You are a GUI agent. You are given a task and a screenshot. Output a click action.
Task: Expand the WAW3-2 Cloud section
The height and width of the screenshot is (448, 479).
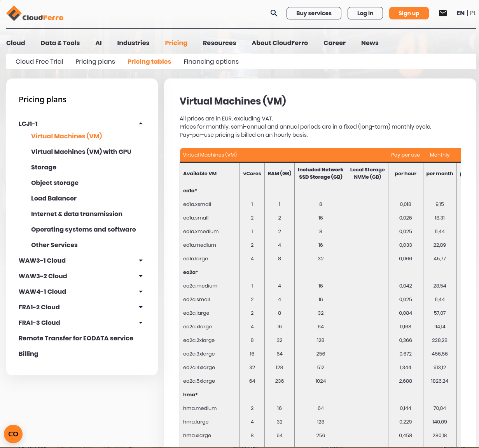[x=141, y=276]
